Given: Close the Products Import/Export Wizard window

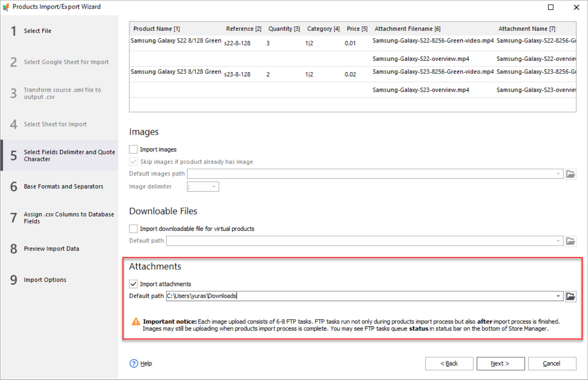Looking at the screenshot, I should [576, 7].
